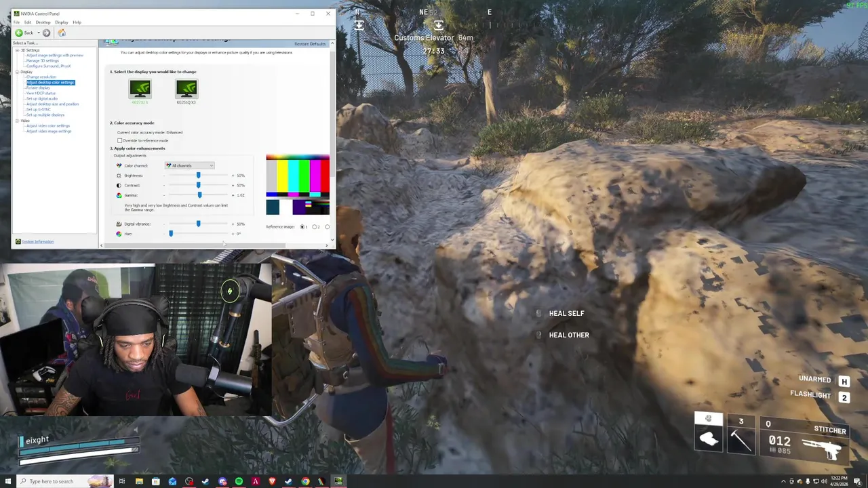Open Discord from the taskbar
Image resolution: width=868 pixels, height=488 pixels.
pyautogui.click(x=222, y=481)
